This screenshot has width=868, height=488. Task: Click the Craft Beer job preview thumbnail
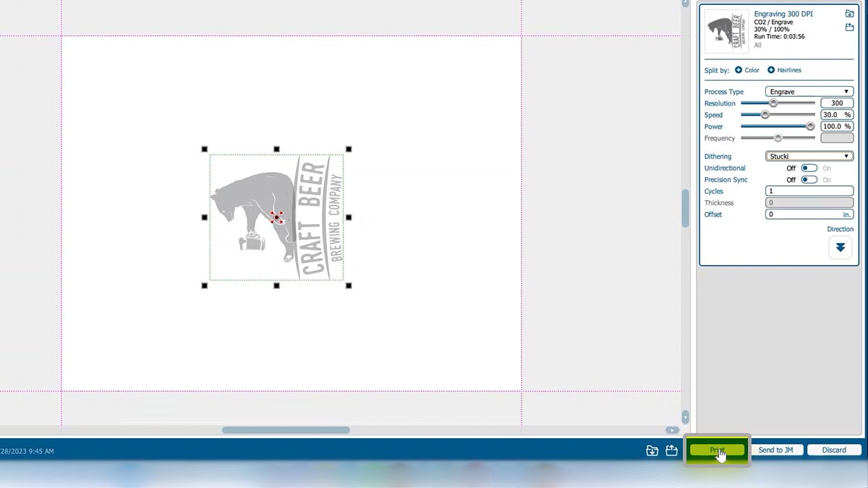[726, 30]
